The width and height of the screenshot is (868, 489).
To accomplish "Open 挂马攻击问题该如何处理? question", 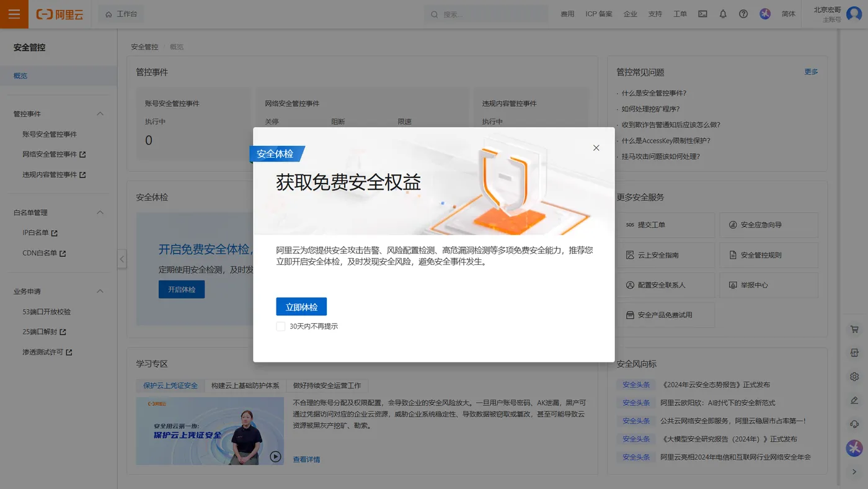I will [660, 156].
